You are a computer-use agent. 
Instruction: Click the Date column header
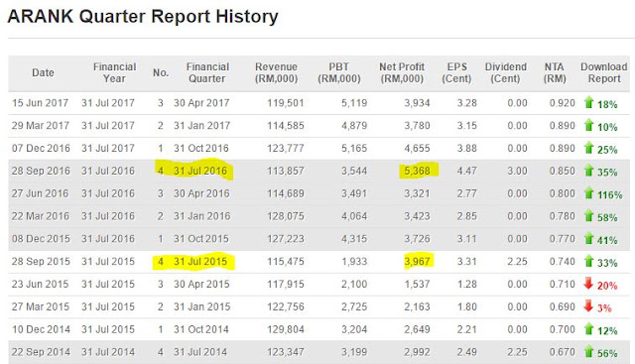coord(43,72)
